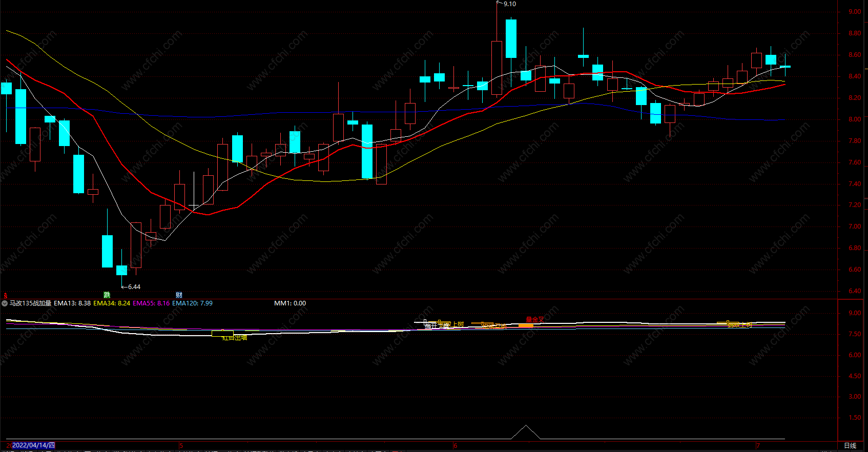Click the 2022/04/14/四 date label

pyautogui.click(x=33, y=445)
